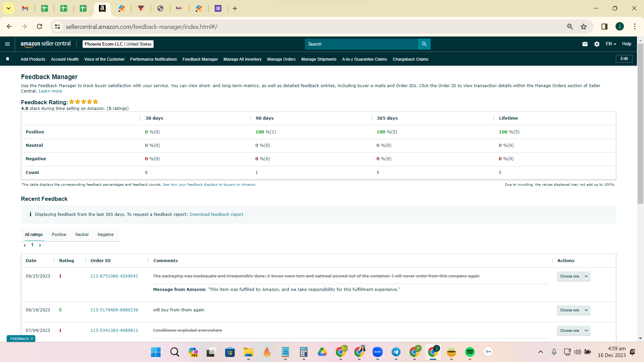The height and width of the screenshot is (362, 644).
Task: Go to next feedback page arrow
Action: [x=40, y=245]
